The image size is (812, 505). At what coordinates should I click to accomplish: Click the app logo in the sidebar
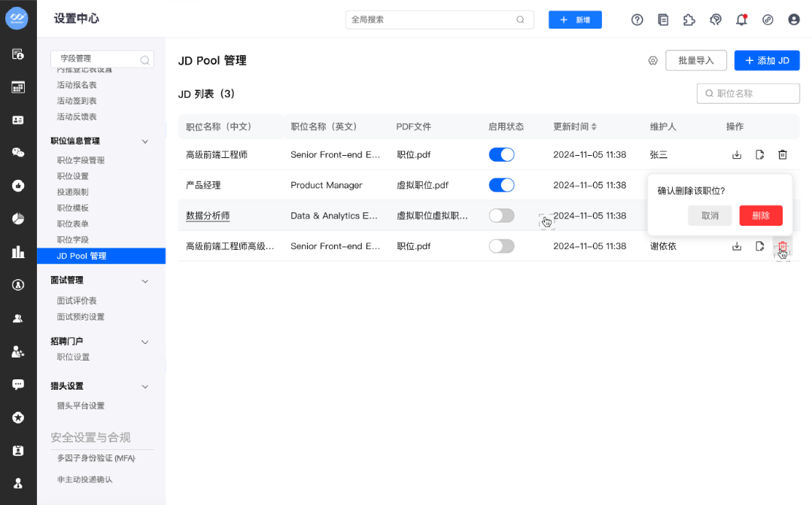[x=17, y=19]
